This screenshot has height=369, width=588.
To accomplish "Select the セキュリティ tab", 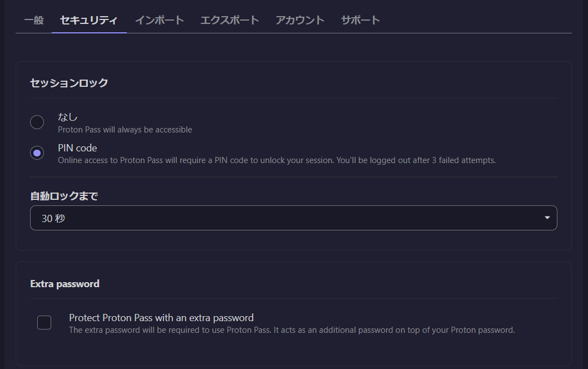I will point(89,19).
